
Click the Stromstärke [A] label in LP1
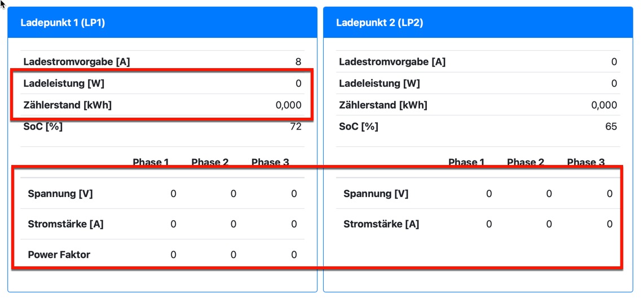pyautogui.click(x=65, y=224)
